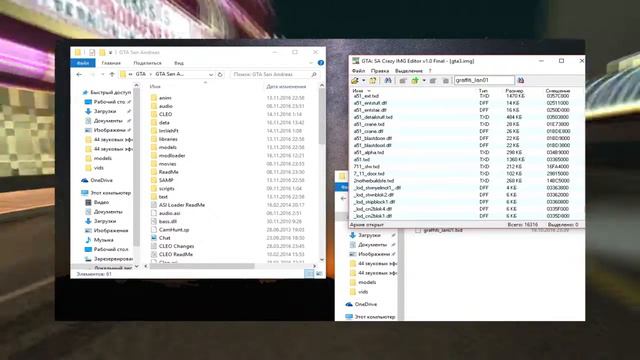Select the anim folder

165,98
